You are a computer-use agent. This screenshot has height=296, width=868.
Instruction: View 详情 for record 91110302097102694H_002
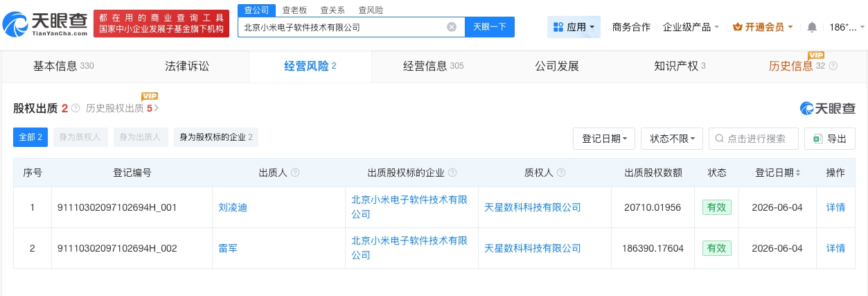835,248
